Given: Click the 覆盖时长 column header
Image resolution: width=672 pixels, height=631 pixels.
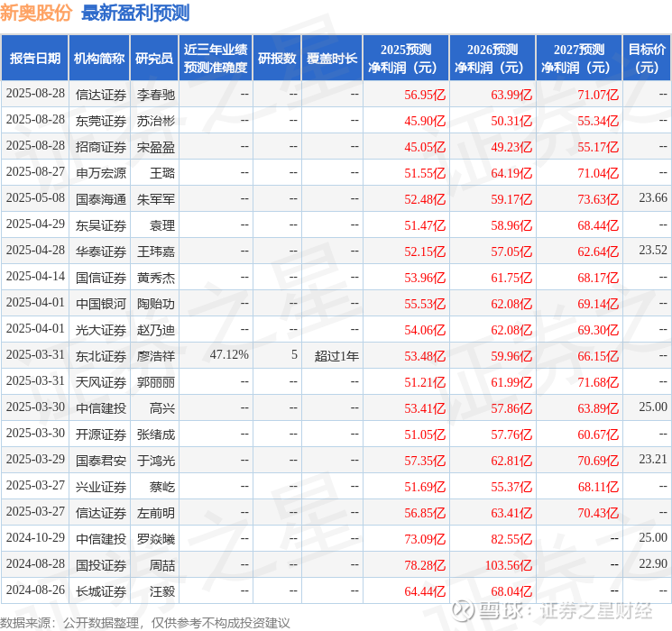Looking at the screenshot, I should [x=332, y=59].
